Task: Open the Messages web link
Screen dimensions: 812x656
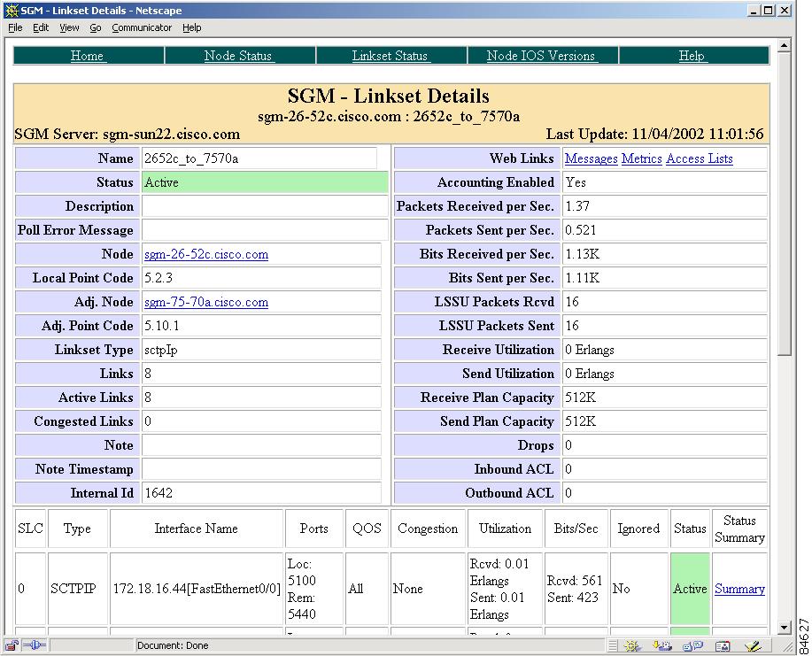Action: [x=591, y=158]
